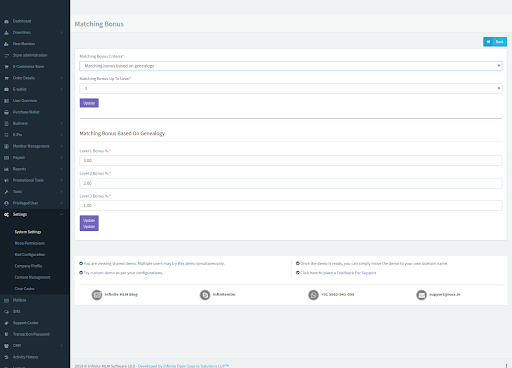This screenshot has height=368, width=512.
Task: Click the Infinite MLM Blog label
Action: pos(121,295)
